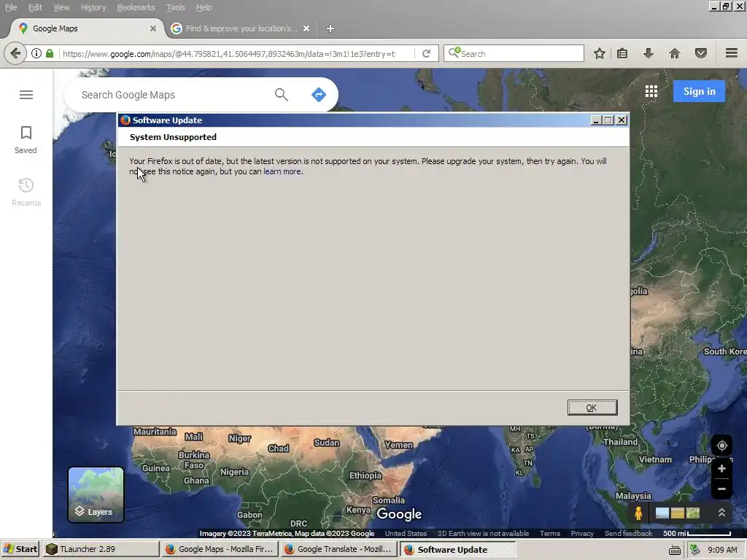Click the browser Back arrow button

[x=15, y=53]
